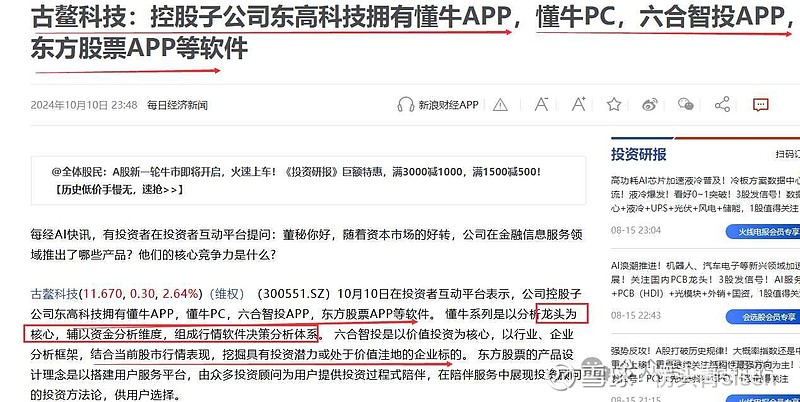The image size is (800, 402).
Task: Decrease font size with A- icon
Action: [541, 104]
